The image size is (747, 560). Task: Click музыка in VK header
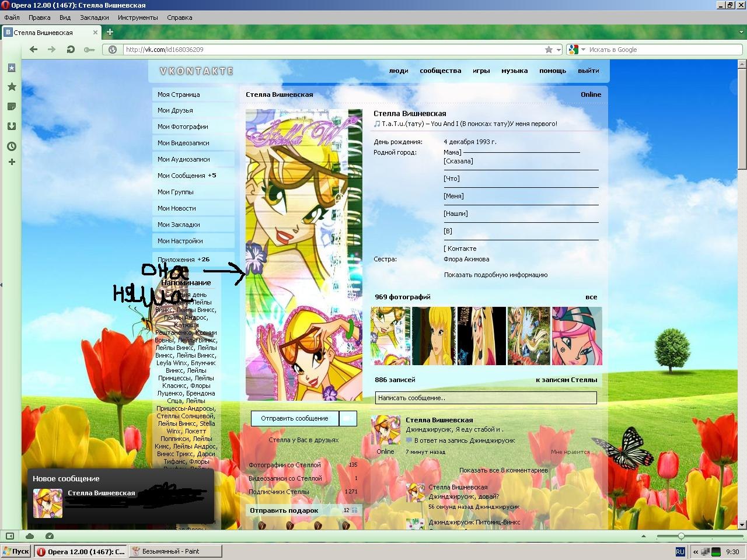(x=514, y=71)
